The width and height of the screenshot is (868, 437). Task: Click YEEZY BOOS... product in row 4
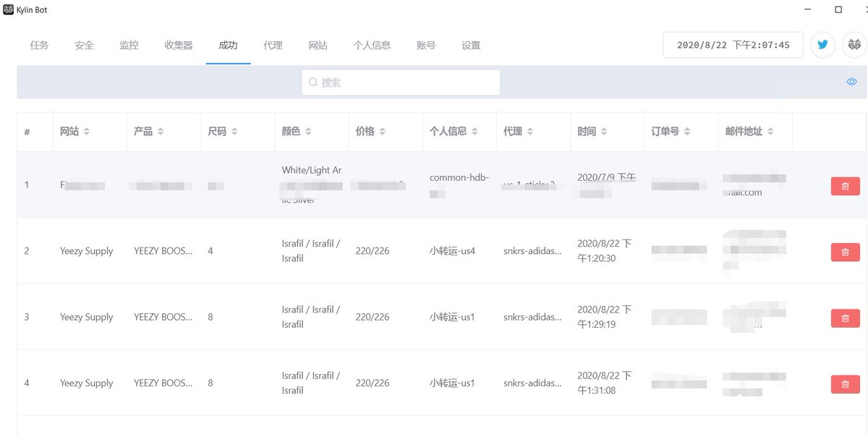pos(163,383)
